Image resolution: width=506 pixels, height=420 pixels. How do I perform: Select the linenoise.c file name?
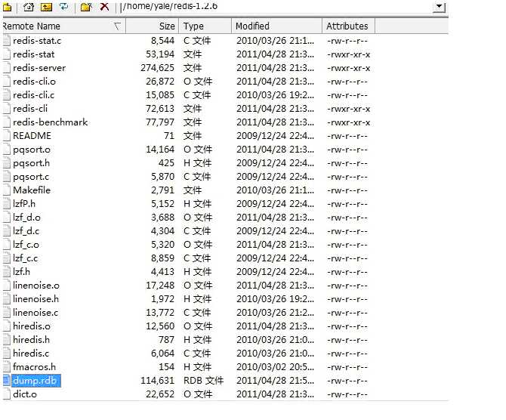(35, 313)
